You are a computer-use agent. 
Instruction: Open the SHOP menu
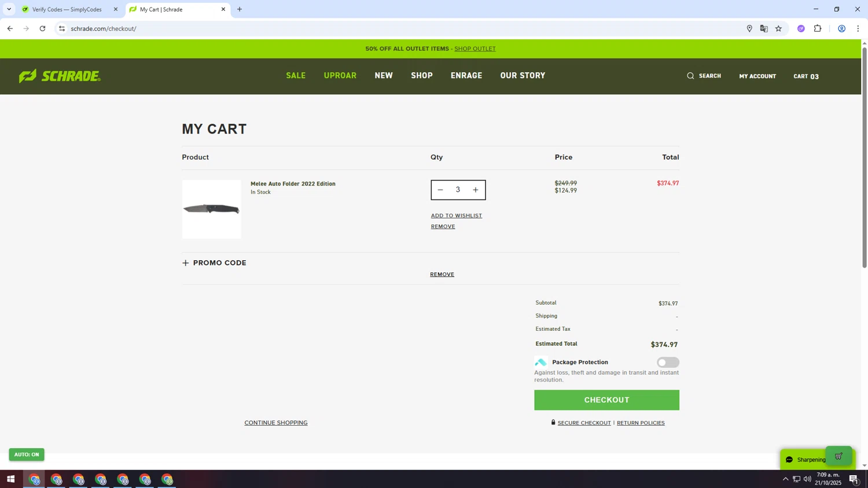[x=422, y=76]
